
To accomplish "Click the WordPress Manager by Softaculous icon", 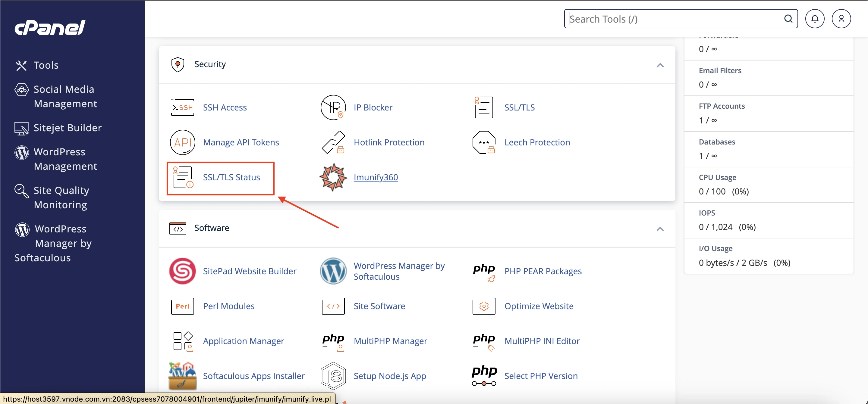I will [333, 271].
